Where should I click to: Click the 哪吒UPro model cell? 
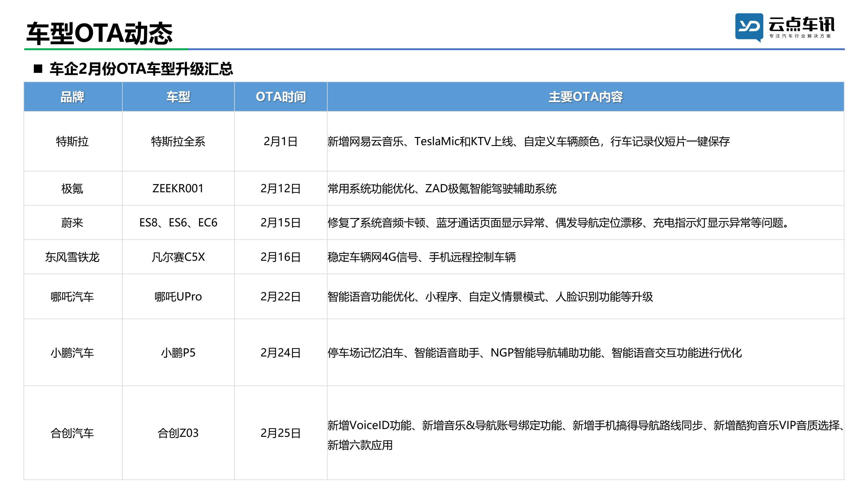(x=178, y=297)
